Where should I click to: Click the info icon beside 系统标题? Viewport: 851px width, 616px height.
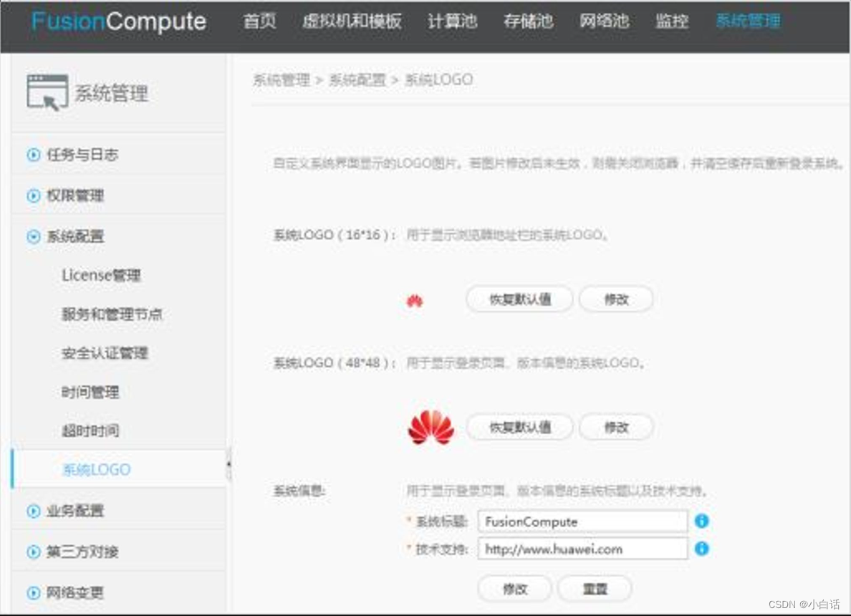coord(702,521)
